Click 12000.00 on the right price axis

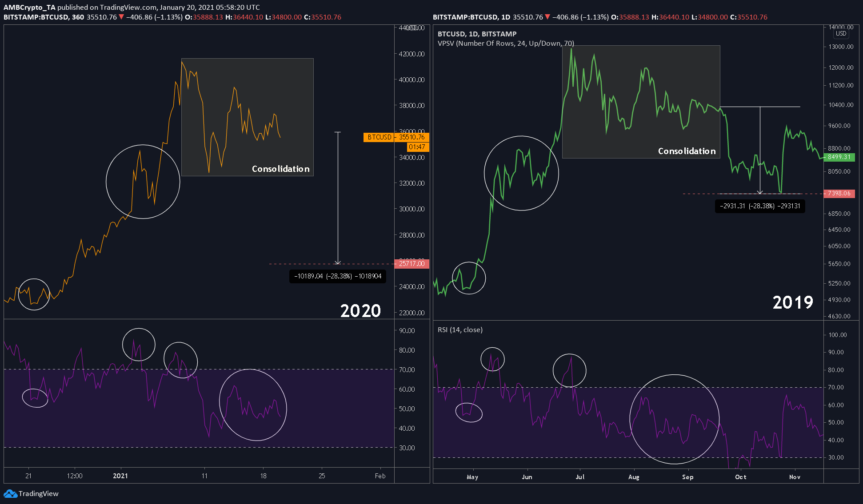click(x=841, y=67)
